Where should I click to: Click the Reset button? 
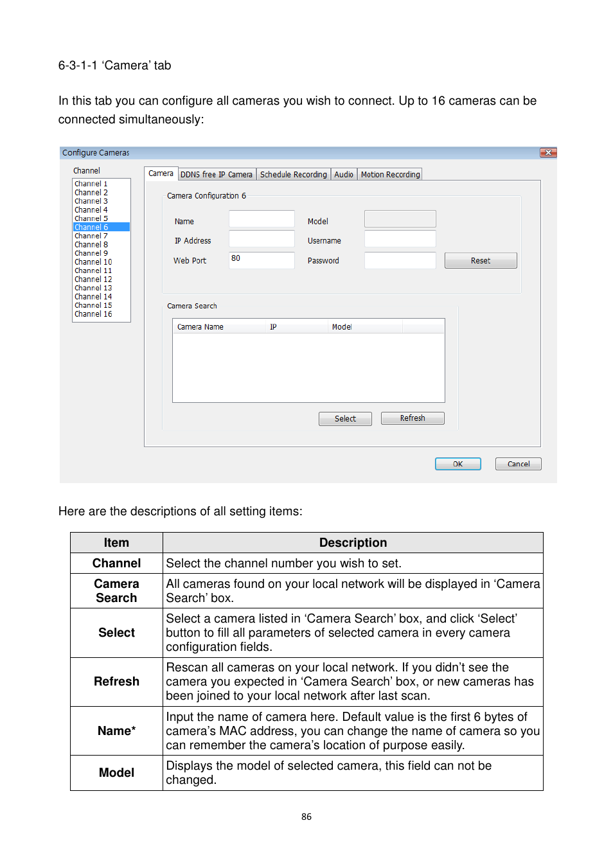point(481,260)
